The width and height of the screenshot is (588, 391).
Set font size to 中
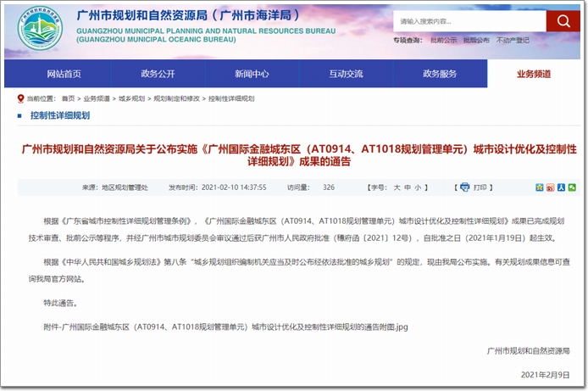[x=408, y=187]
